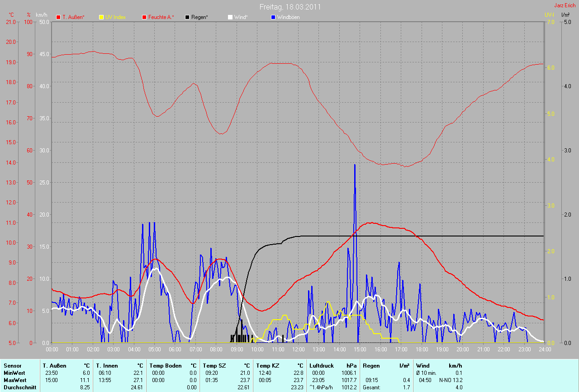Click the 'Durchschnitt' row label
This screenshot has width=579, height=392.
point(20,387)
